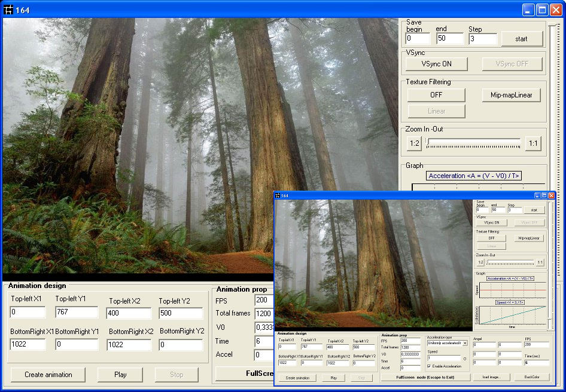Click the Save end value field
This screenshot has width=566, height=392.
pyautogui.click(x=449, y=39)
